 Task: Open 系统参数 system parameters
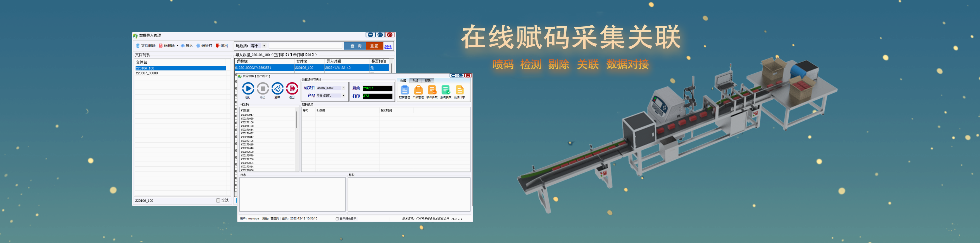click(446, 90)
